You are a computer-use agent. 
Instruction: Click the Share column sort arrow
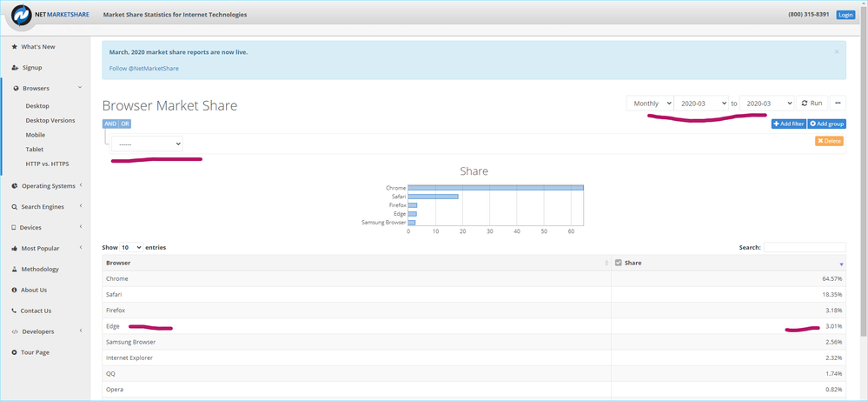[x=841, y=264]
